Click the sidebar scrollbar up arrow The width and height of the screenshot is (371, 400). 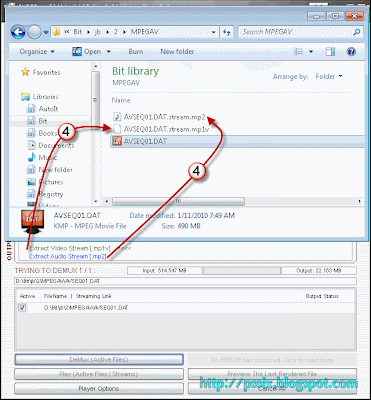(96, 66)
